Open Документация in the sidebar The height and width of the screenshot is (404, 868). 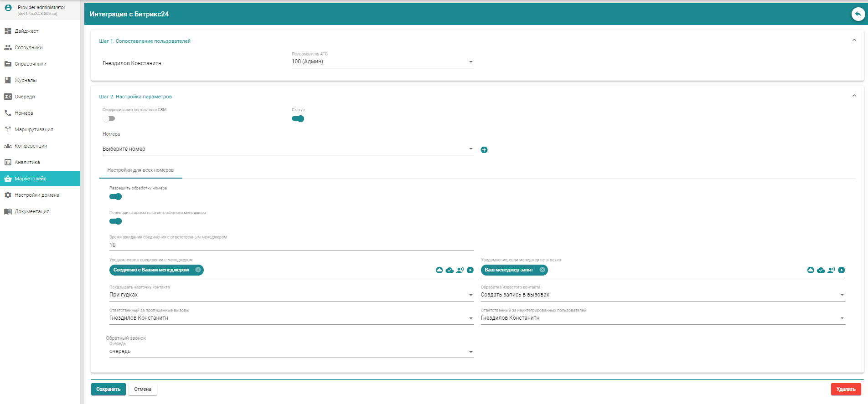click(40, 211)
